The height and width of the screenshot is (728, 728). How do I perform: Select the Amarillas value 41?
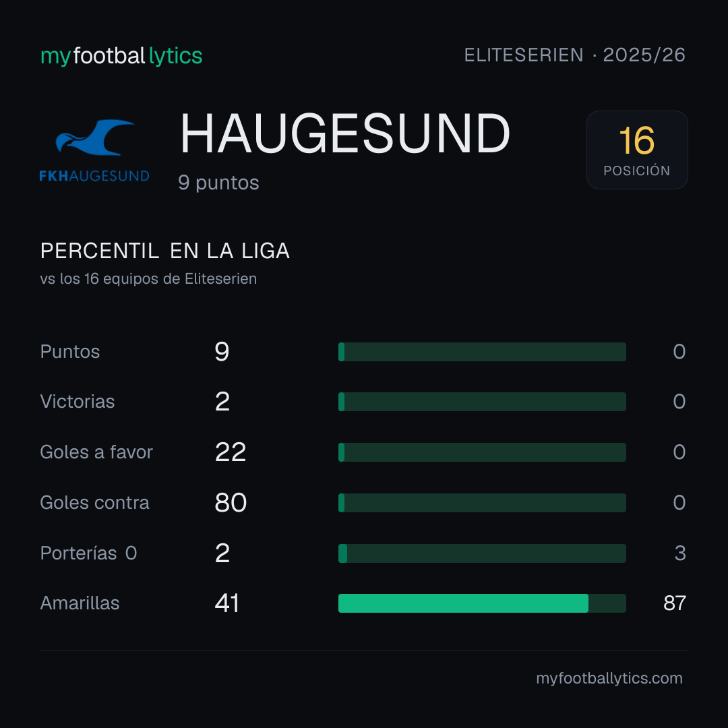tap(227, 603)
